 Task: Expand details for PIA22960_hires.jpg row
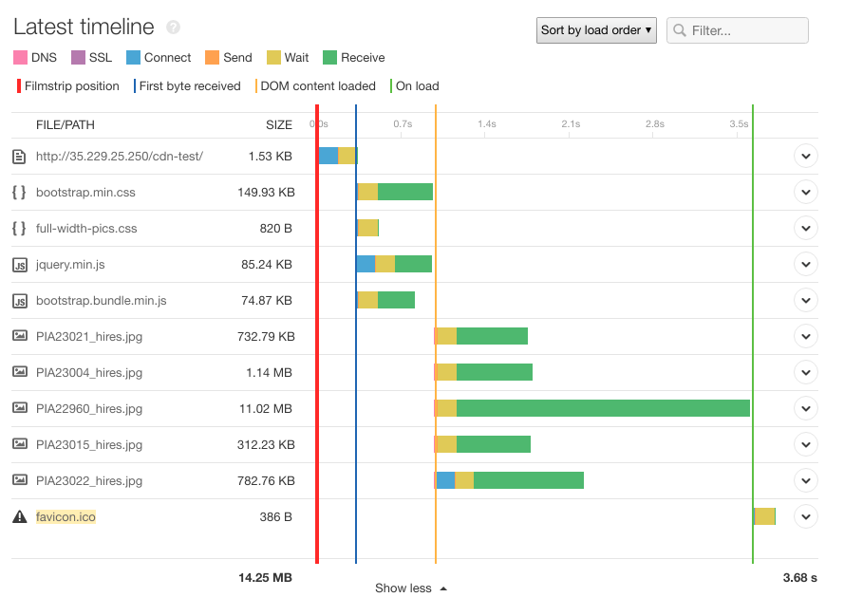click(805, 408)
